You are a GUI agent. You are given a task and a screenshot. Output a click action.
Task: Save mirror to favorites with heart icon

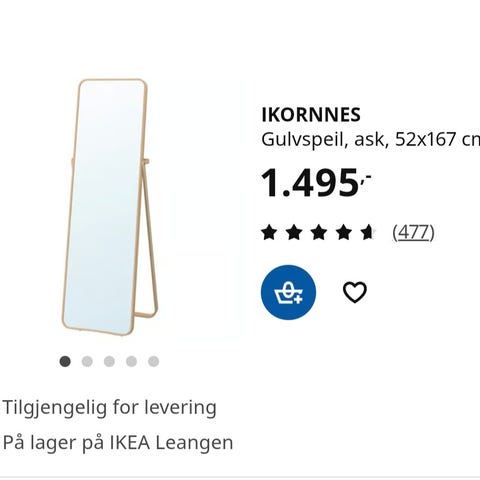[x=355, y=292]
